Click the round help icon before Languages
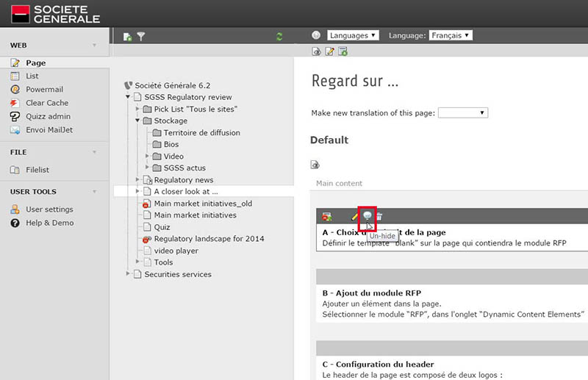This screenshot has width=588, height=380. (x=316, y=35)
